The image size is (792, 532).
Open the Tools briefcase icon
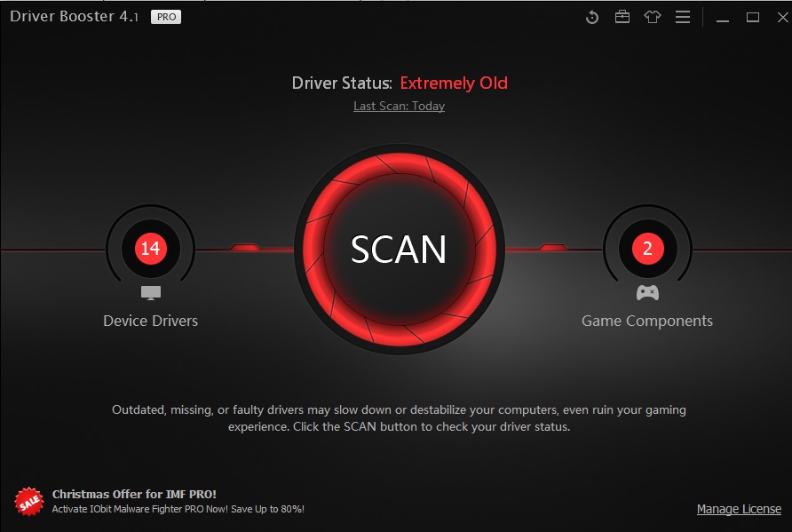pyautogui.click(x=622, y=17)
